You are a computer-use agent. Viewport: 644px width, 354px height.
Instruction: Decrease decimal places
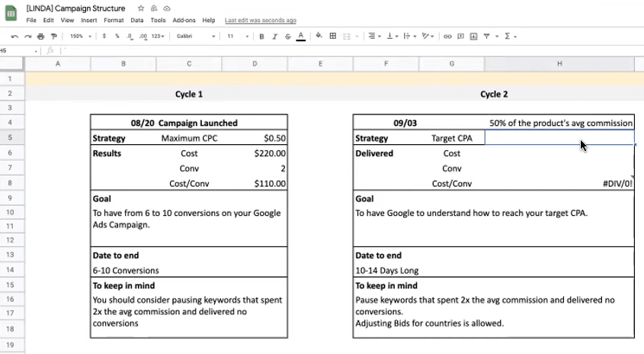[130, 36]
